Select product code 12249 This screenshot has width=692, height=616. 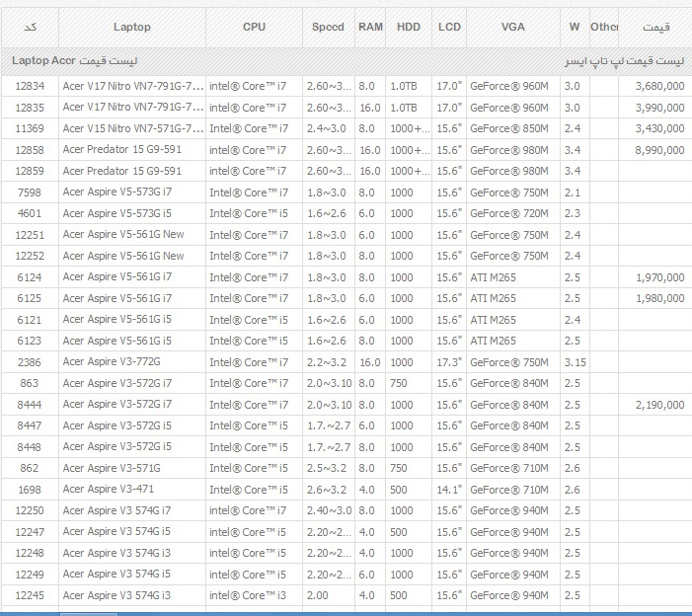(x=30, y=575)
